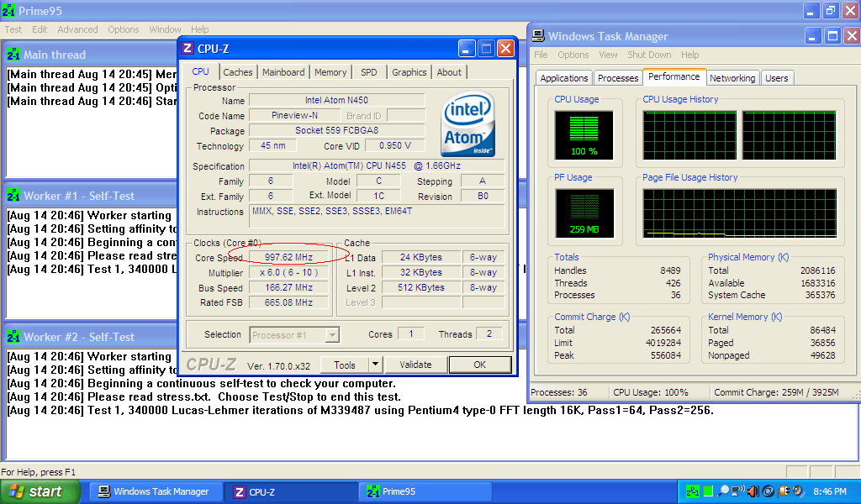Image resolution: width=861 pixels, height=504 pixels.
Task: Select the Performance tab in Task Manager
Action: 673,76
